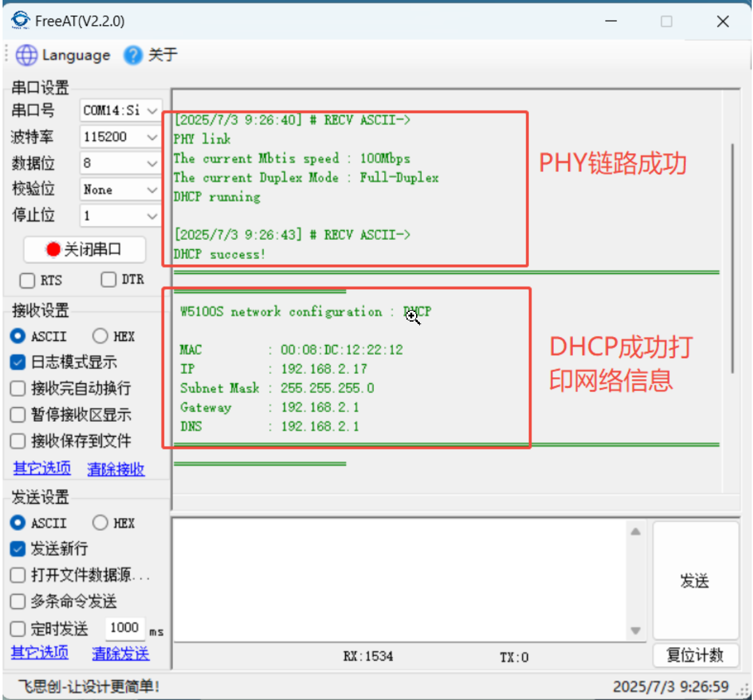Open the Language menu
The image size is (753, 700).
[75, 56]
